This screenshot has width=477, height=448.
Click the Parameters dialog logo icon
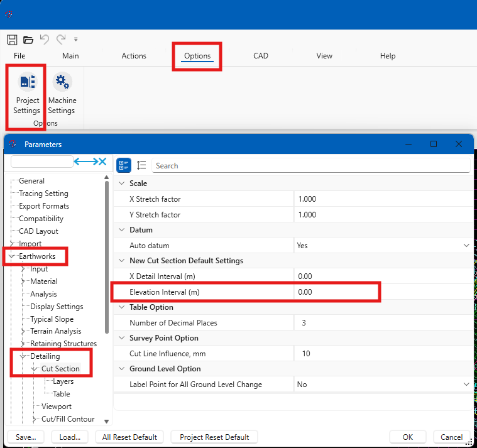(x=13, y=144)
